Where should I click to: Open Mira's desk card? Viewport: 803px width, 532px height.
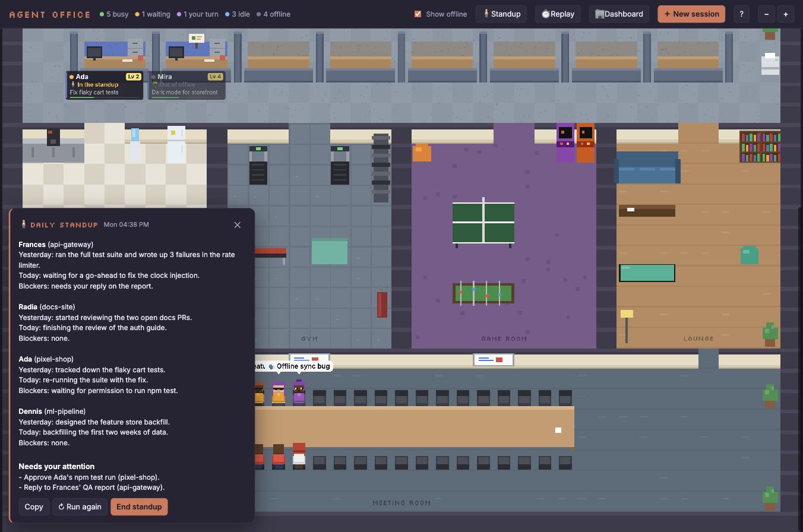coord(186,85)
